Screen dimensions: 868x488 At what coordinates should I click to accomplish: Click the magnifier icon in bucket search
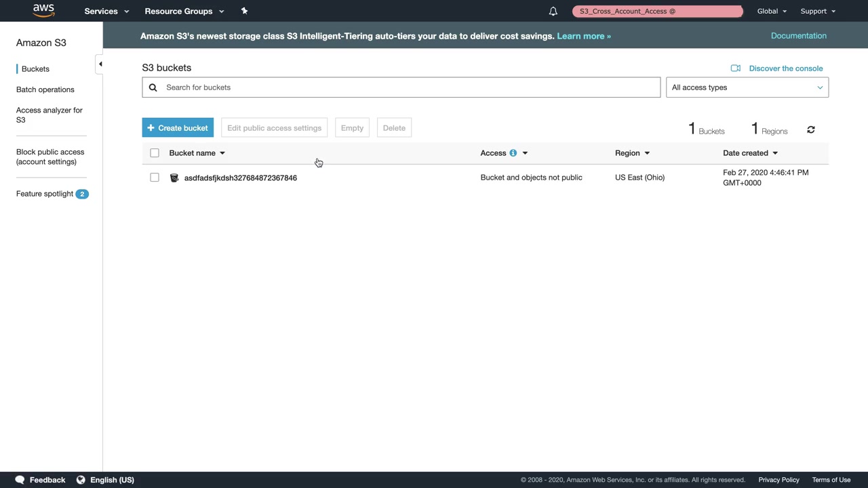(x=153, y=87)
